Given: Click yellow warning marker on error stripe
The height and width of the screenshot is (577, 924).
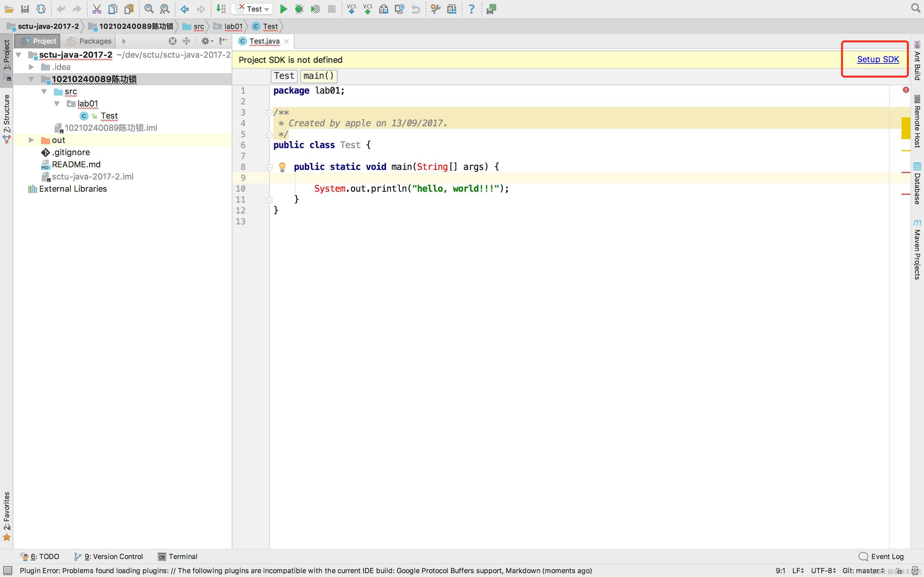Looking at the screenshot, I should click(906, 128).
